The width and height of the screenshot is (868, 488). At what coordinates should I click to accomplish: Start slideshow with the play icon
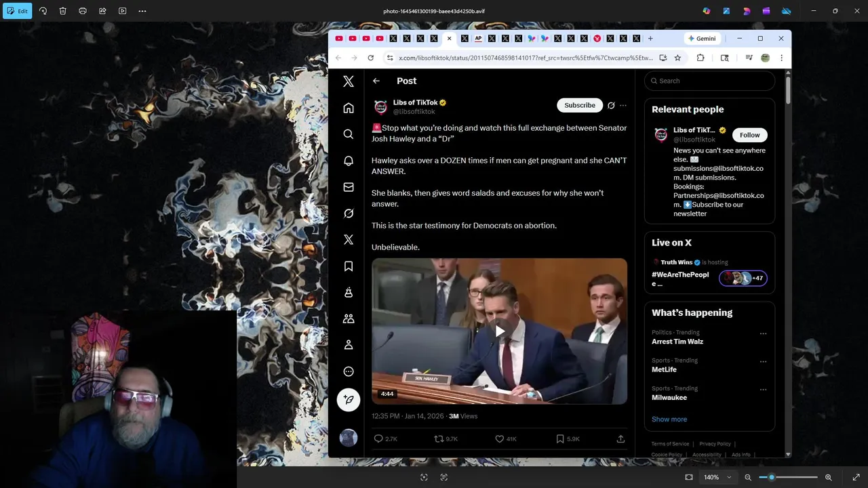point(122,11)
